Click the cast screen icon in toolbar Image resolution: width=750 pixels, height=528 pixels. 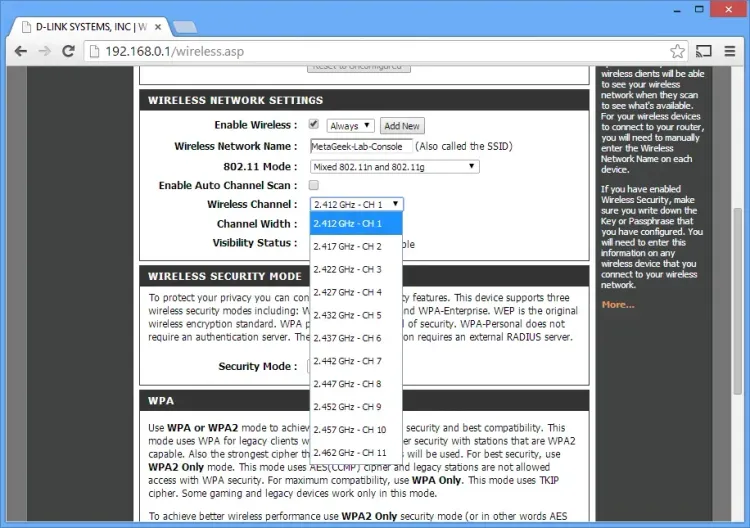click(704, 51)
